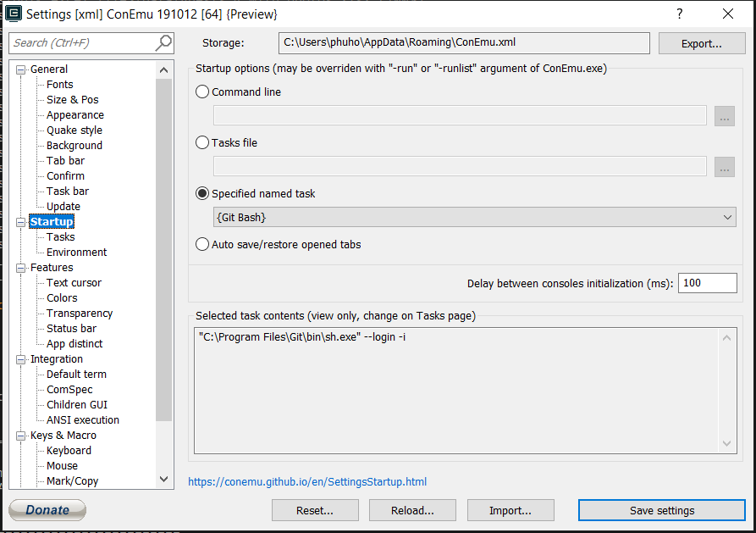
Task: Select the Command line radio option
Action: 202,92
